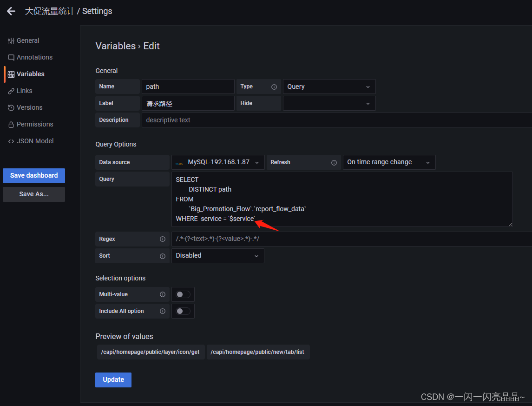Image resolution: width=532 pixels, height=406 pixels.
Task: Open the Type dropdown showing Query
Action: click(329, 87)
